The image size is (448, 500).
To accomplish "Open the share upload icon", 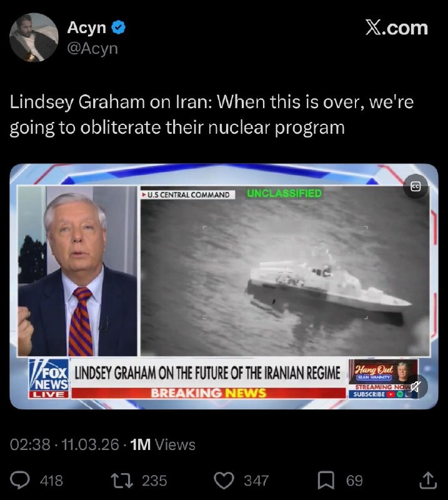I will pyautogui.click(x=428, y=480).
